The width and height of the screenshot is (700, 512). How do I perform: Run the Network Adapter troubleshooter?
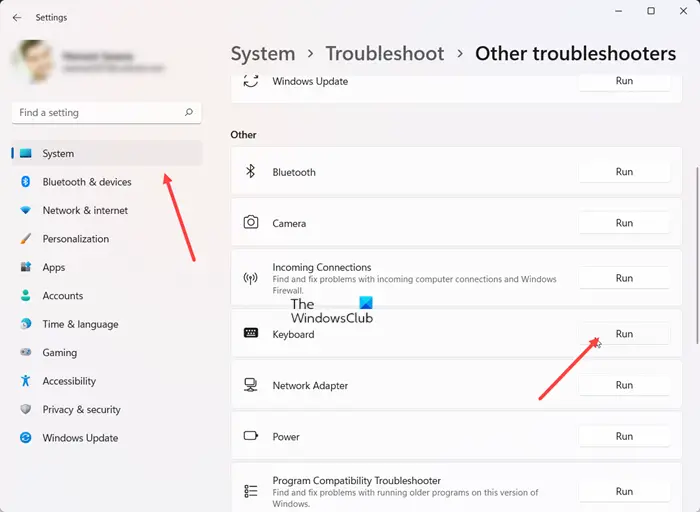pos(624,385)
